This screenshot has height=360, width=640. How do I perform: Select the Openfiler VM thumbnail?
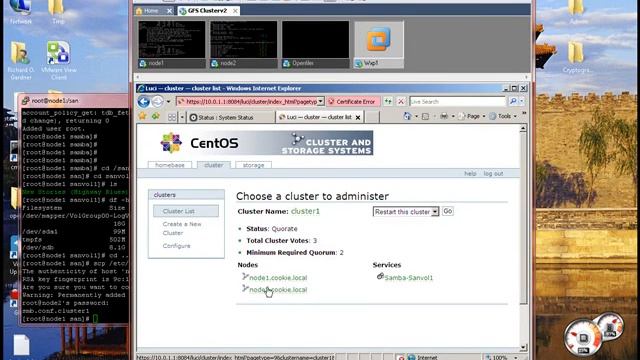316,44
